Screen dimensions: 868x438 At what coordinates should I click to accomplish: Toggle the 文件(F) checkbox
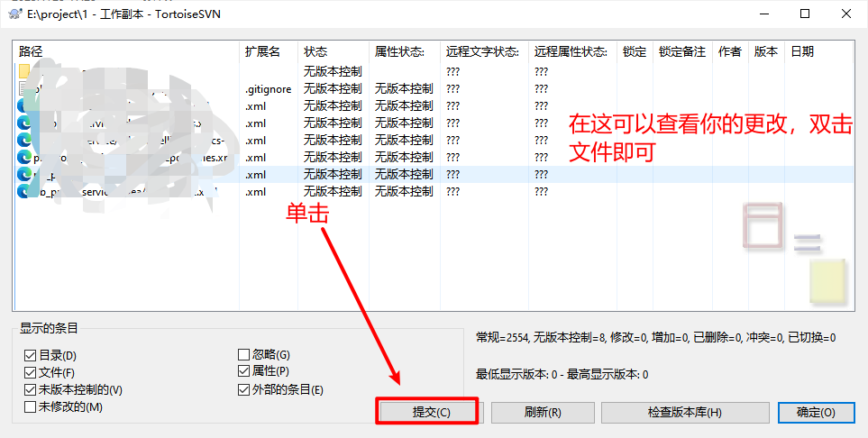pyautogui.click(x=30, y=372)
